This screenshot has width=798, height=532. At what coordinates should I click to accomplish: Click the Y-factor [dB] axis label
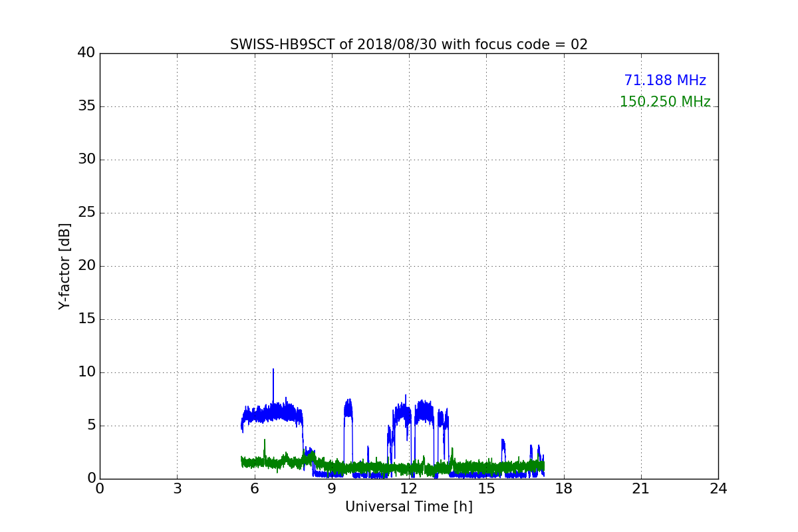(x=65, y=266)
